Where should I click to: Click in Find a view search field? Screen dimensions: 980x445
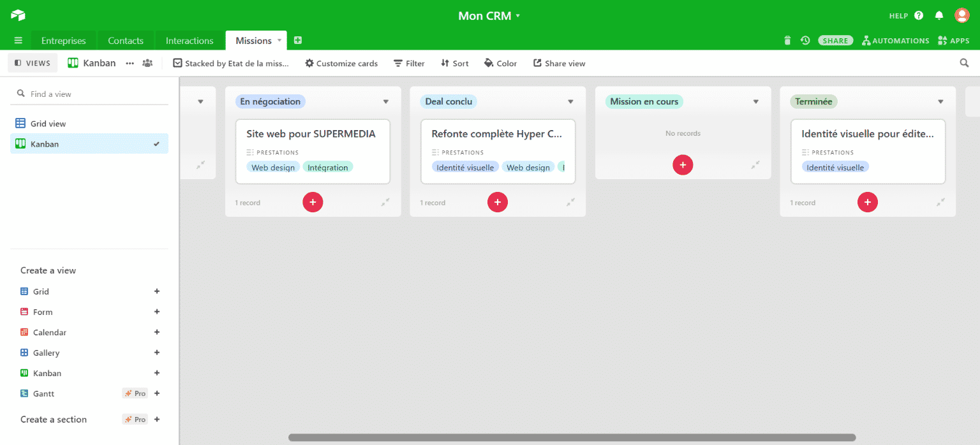coord(89,94)
